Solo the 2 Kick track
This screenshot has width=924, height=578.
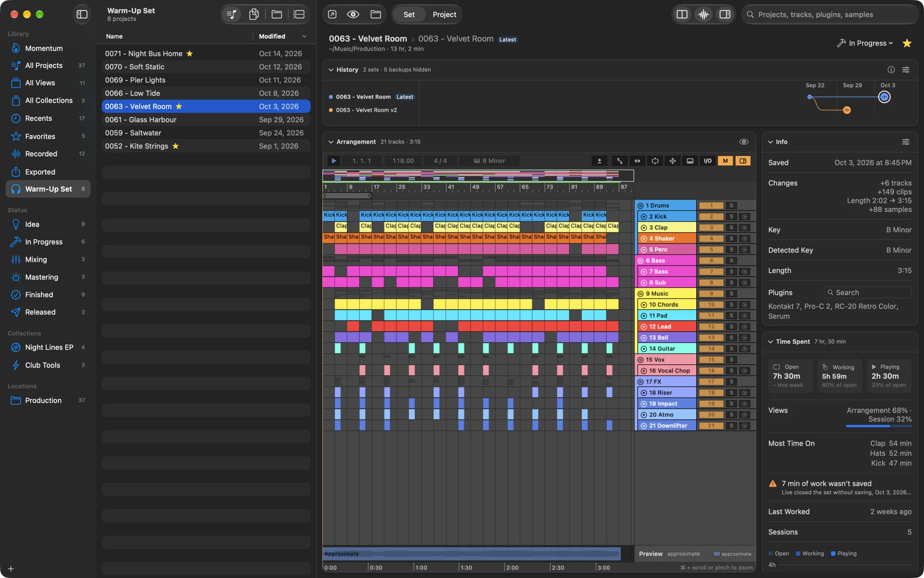pos(731,217)
